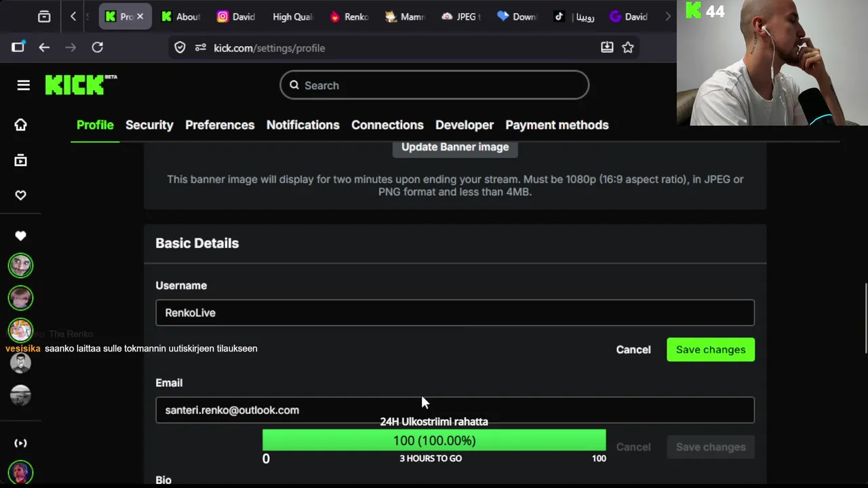
Task: Go back in browser history
Action: click(x=44, y=47)
